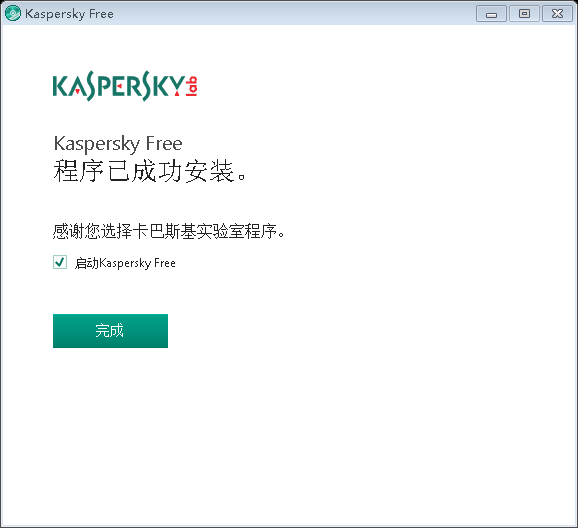This screenshot has width=578, height=528.
Task: Uncheck the 启动Kaspersky Free checkbox
Action: (x=60, y=262)
